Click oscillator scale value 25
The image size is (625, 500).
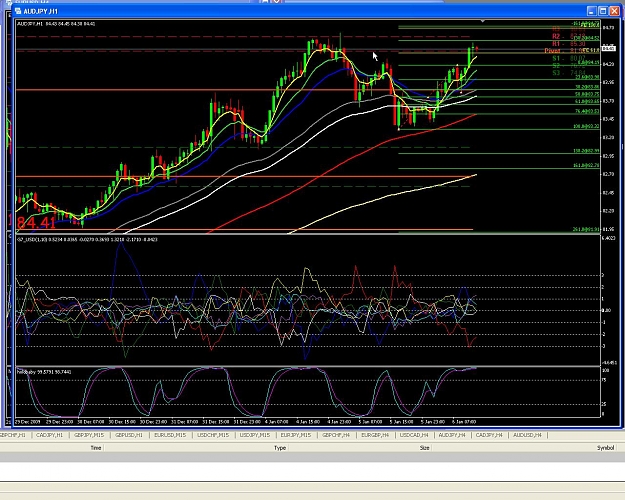coord(605,404)
